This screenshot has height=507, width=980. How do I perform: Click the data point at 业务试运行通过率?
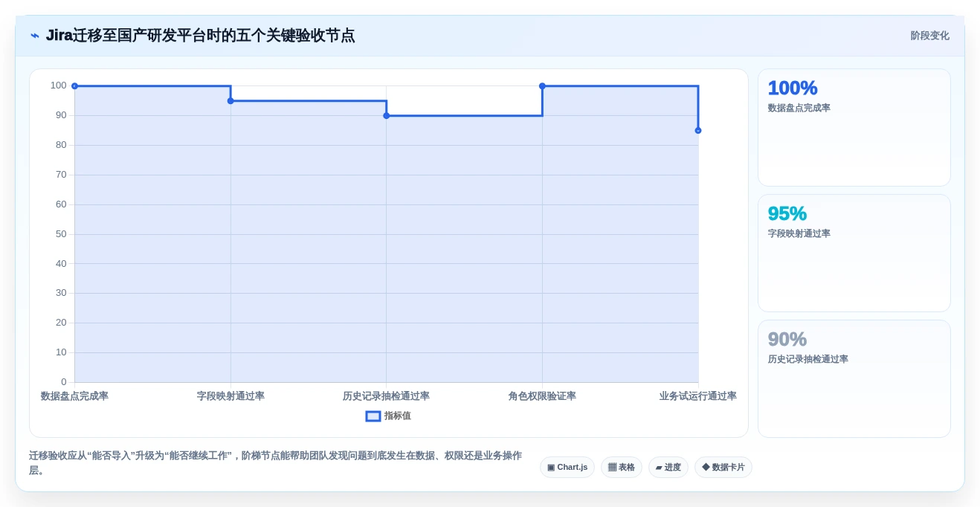(x=698, y=131)
